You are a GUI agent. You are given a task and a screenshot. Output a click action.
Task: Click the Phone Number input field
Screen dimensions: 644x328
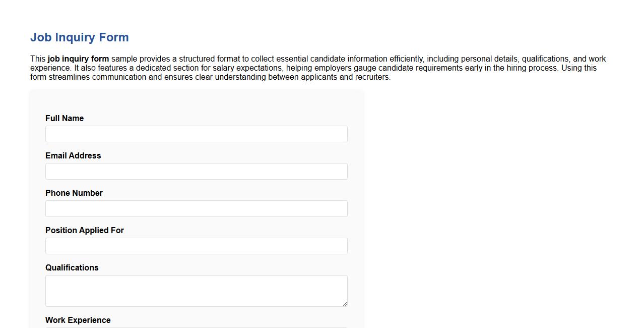coord(196,208)
